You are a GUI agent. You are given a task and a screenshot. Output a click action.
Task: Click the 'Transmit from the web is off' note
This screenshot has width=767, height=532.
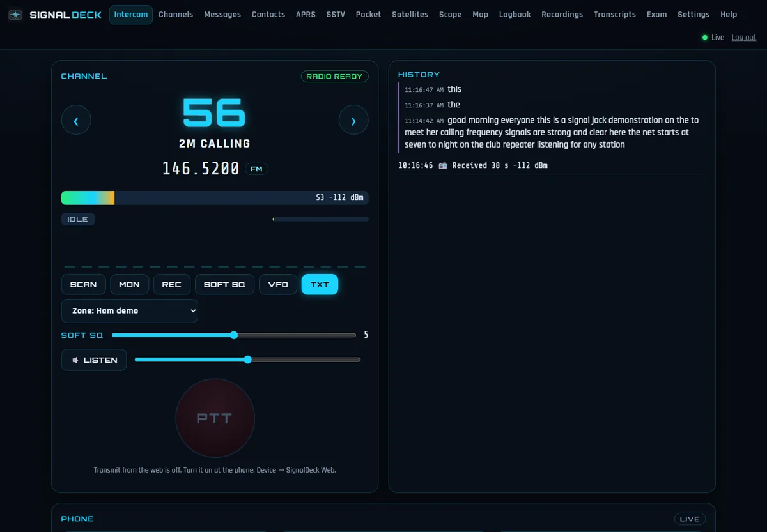click(215, 470)
